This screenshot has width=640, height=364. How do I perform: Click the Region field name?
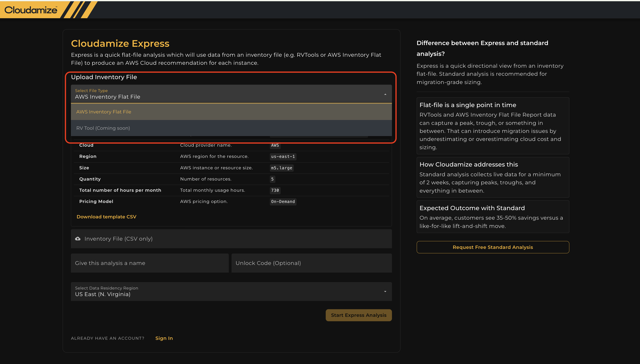[88, 156]
